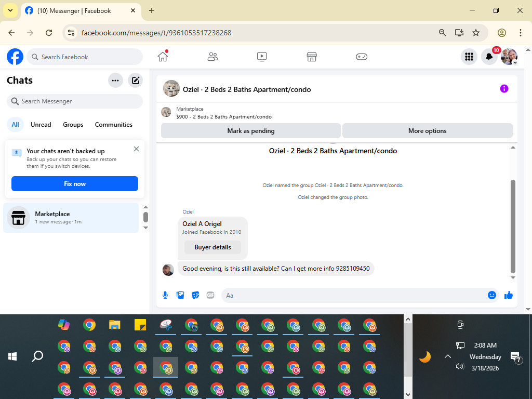Choose a sticker icon
The width and height of the screenshot is (532, 399).
pos(195,295)
